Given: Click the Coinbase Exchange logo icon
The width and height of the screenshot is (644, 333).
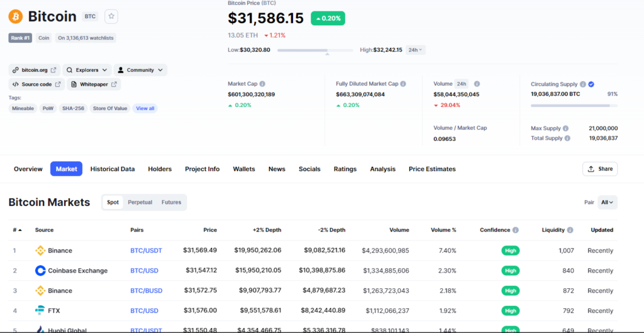Looking at the screenshot, I should click(40, 271).
